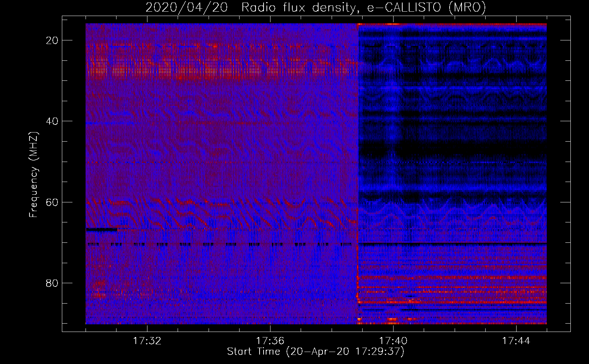Click the '40' frequency tick label
Viewport: 589px width, 364px height.
tap(52, 121)
